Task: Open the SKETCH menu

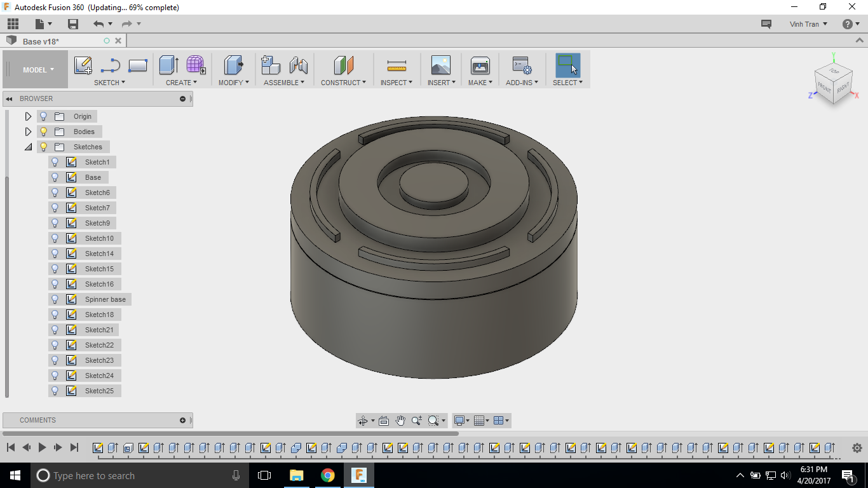Action: 109,83
